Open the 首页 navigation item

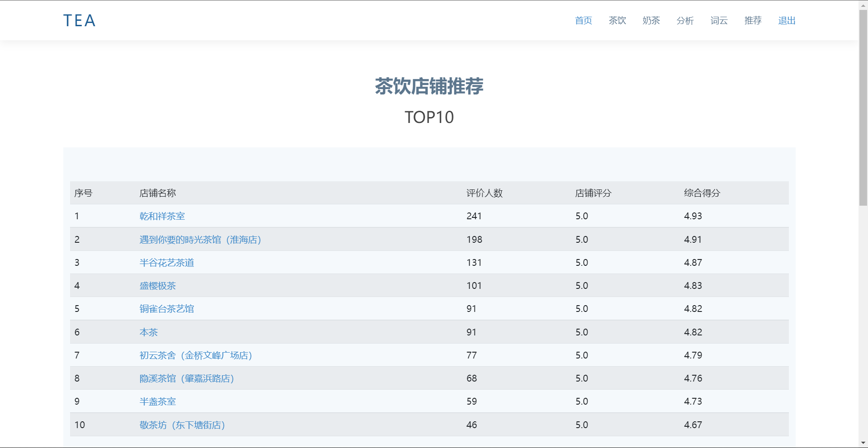[x=583, y=20]
